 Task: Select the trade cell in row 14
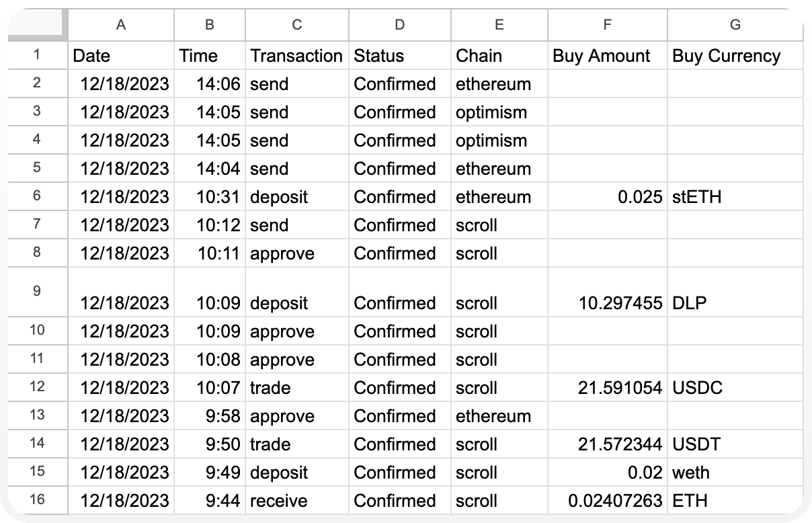point(296,444)
